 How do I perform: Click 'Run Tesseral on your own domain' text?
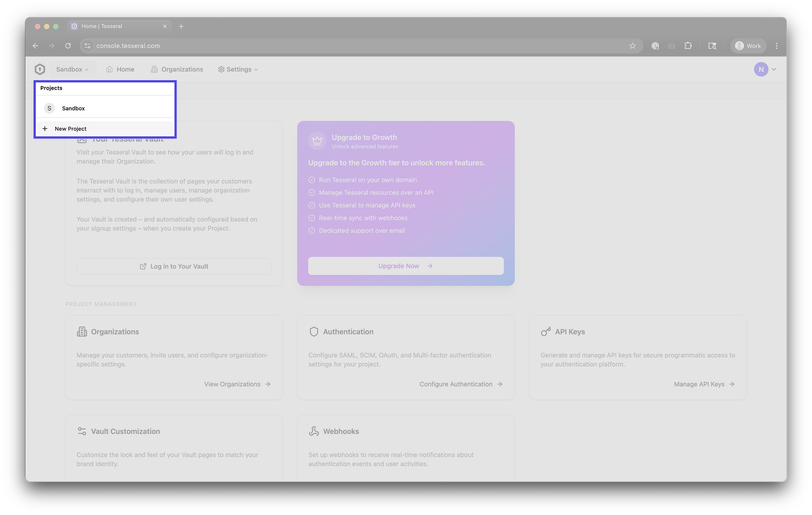(368, 180)
